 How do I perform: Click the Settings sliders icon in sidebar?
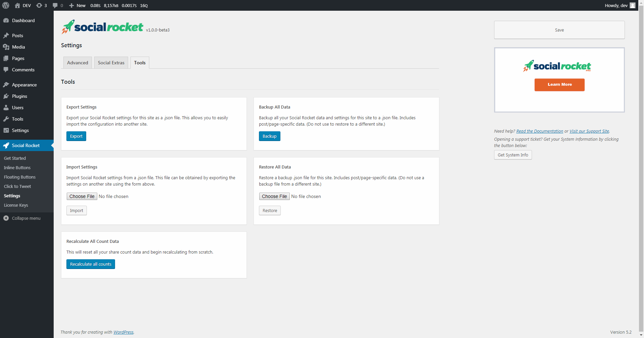point(6,130)
